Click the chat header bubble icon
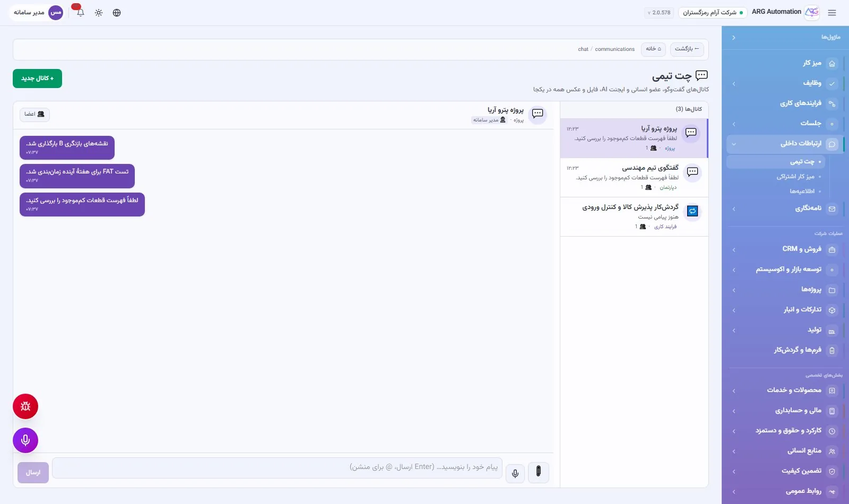Image resolution: width=849 pixels, height=504 pixels. 538,114
